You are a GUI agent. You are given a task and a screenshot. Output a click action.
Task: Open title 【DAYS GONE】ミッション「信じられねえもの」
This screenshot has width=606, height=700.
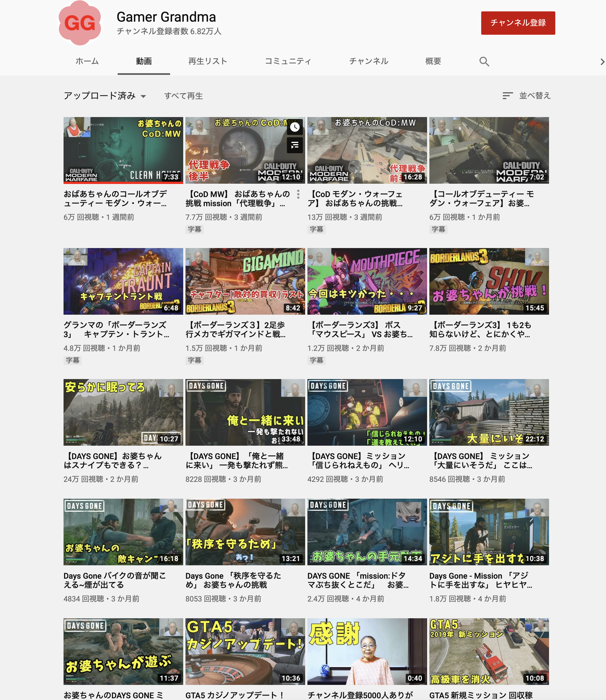tap(358, 461)
